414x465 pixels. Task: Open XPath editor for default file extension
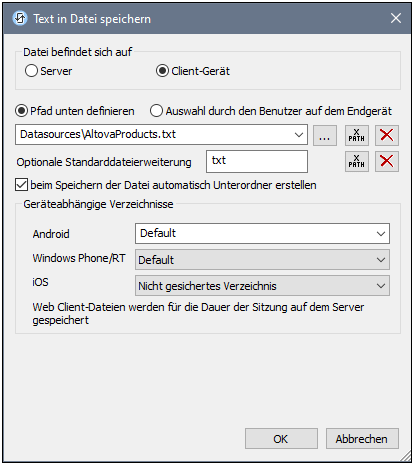357,161
